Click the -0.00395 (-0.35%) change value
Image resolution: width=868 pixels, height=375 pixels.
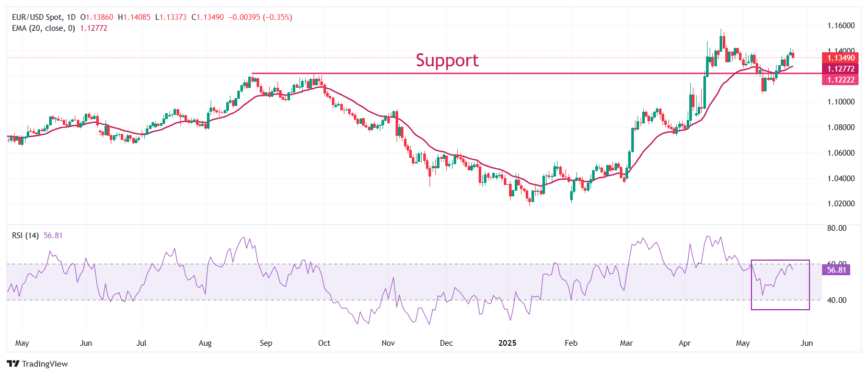point(260,17)
